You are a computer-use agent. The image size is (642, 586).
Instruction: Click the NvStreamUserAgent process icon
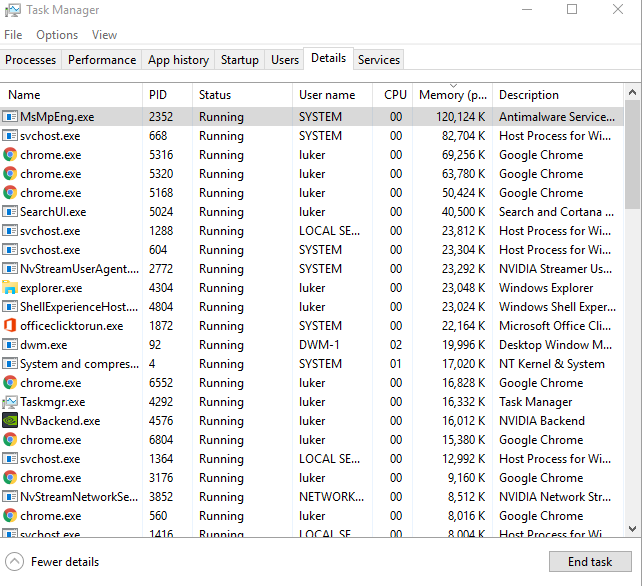10,269
